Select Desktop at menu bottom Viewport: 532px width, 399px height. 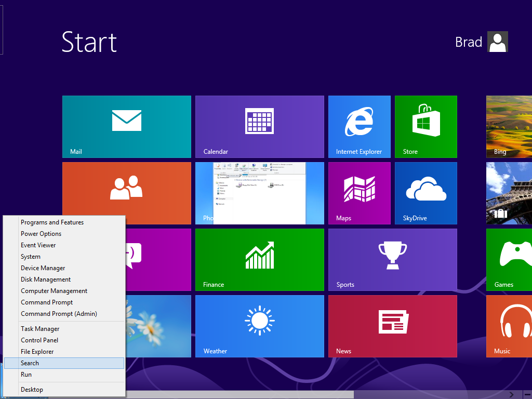[64, 390]
